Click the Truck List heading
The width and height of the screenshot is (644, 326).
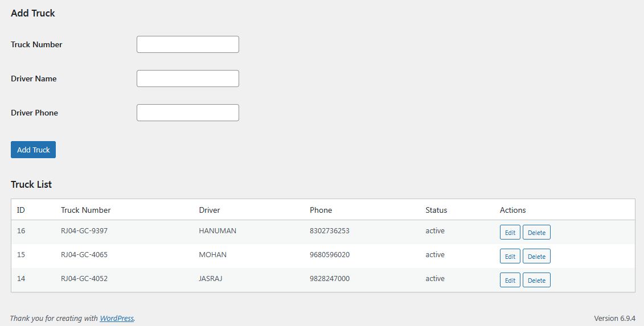coord(31,184)
